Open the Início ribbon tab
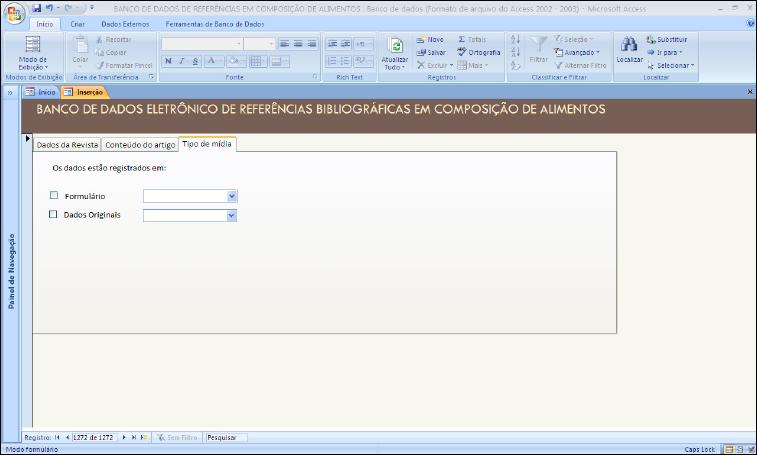This screenshot has width=757, height=455. 45,24
